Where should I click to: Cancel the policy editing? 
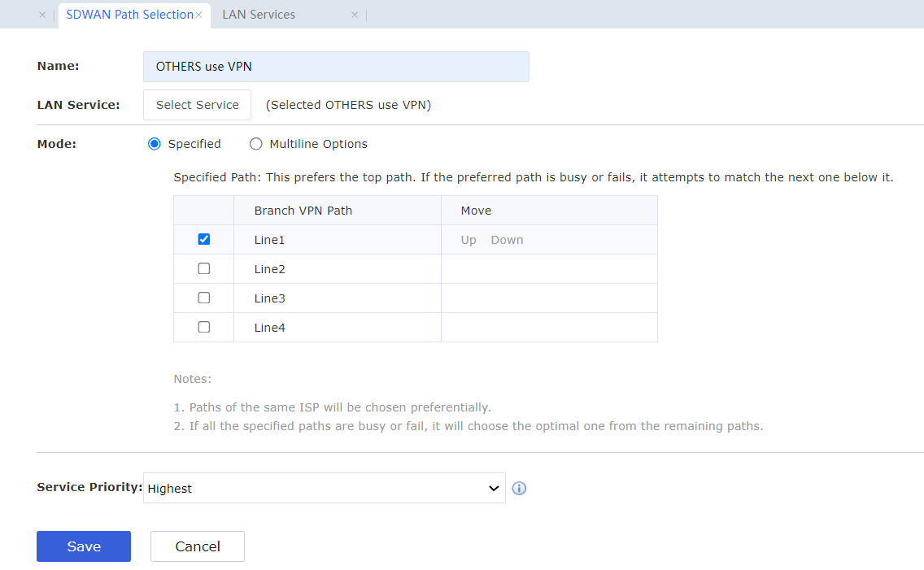(198, 546)
